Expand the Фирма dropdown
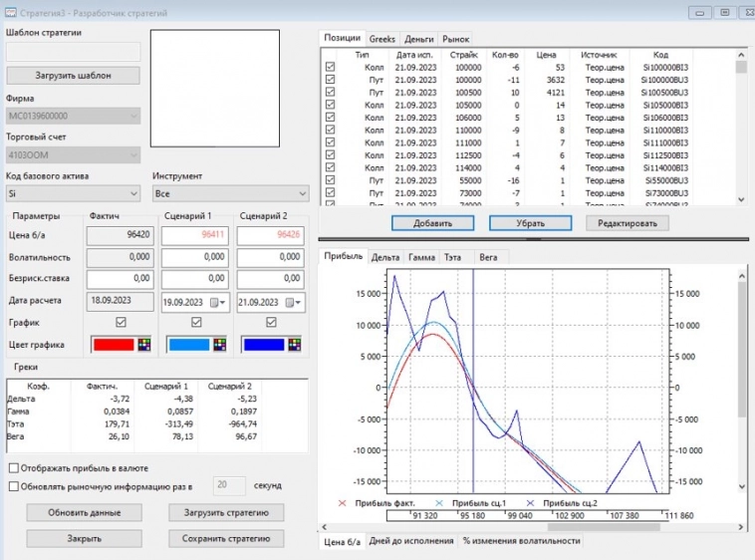The image size is (755, 560). [134, 117]
